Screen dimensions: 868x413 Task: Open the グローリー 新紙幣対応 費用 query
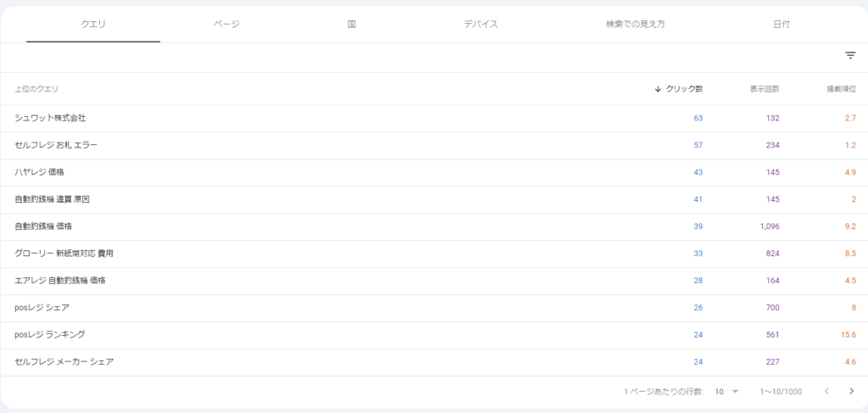point(64,254)
